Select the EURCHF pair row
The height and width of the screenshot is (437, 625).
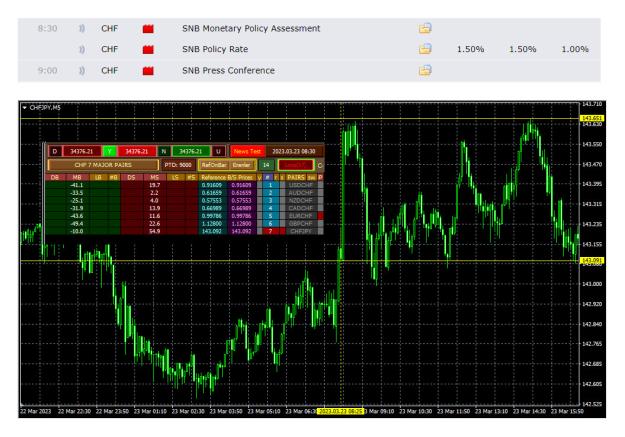coord(301,216)
